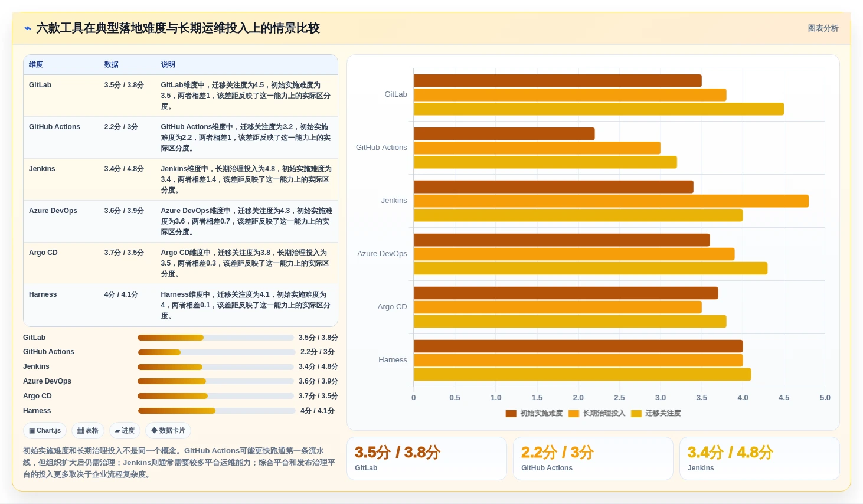Open the GitLab 3.5分 / 3.8分 card
The width and height of the screenshot is (863, 504).
tap(427, 459)
